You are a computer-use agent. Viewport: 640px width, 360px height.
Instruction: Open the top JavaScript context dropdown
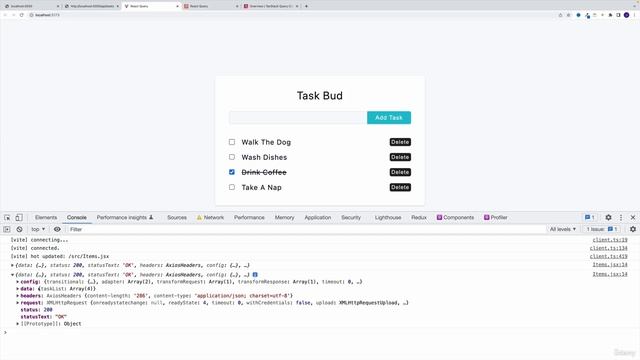(38, 229)
